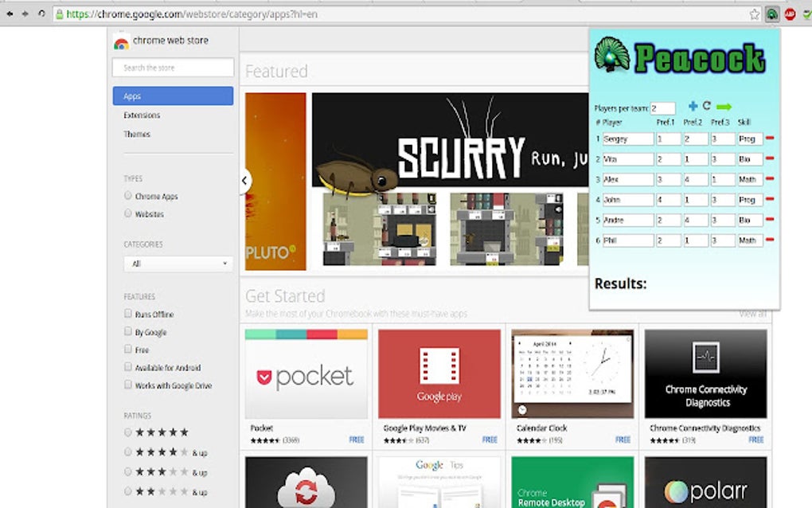The height and width of the screenshot is (508, 812).
Task: Open the Pocket app title link
Action: pos(262,428)
